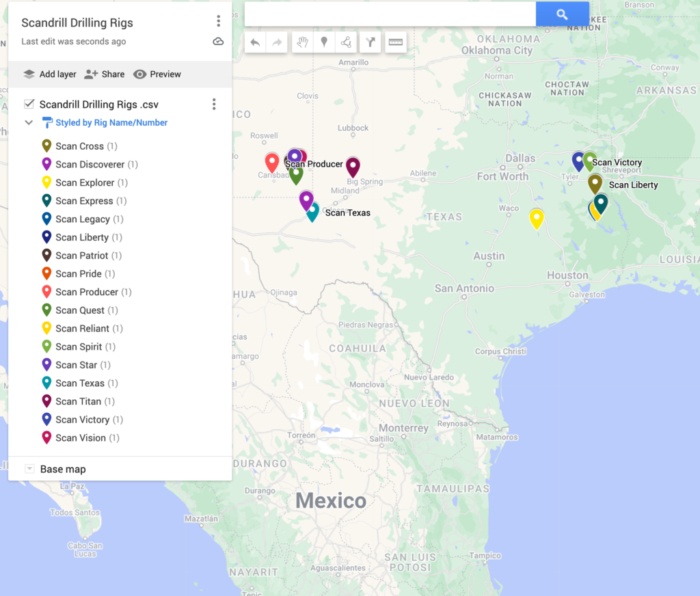
Task: Select Scan Texas in the layer list
Action: (80, 383)
